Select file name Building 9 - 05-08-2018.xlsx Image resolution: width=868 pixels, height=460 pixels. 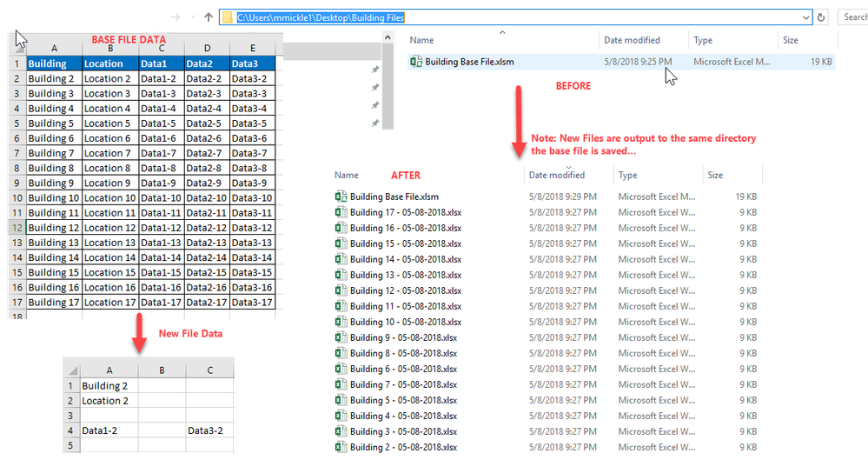tap(403, 337)
